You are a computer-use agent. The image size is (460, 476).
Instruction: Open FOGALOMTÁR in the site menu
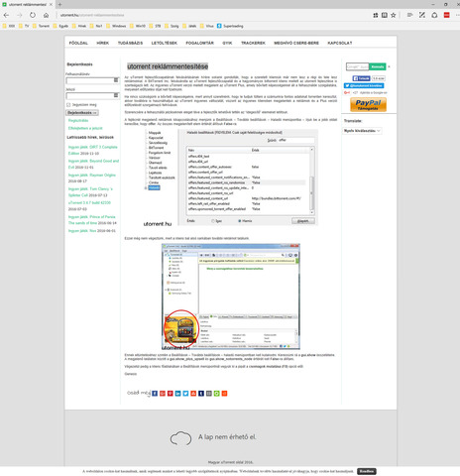point(200,43)
